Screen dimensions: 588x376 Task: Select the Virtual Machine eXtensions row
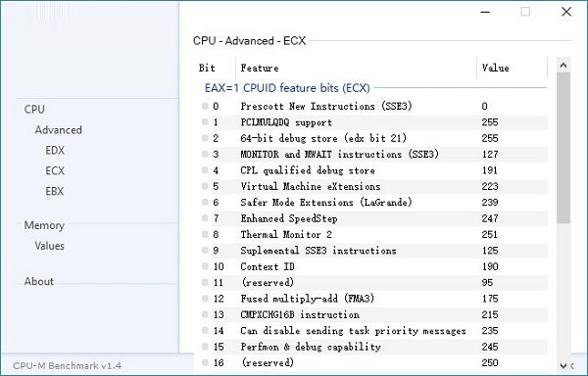tap(374, 186)
